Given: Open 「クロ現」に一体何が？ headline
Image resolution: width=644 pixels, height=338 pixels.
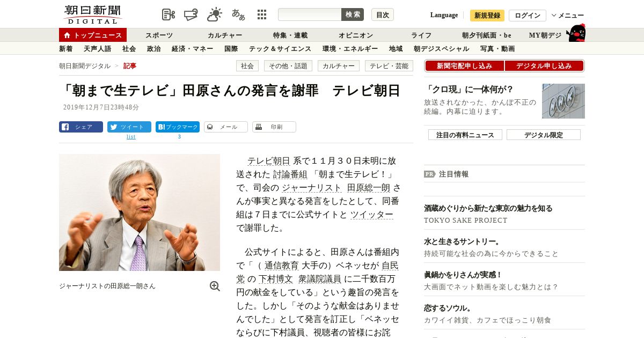Looking at the screenshot, I should pos(469,89).
